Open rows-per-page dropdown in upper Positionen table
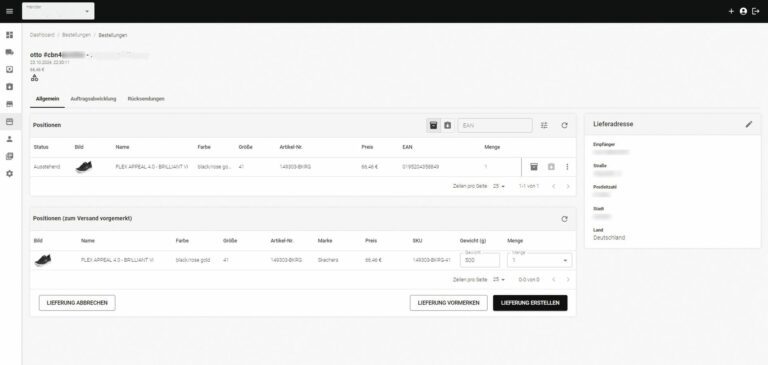768x365 pixels. click(x=499, y=186)
